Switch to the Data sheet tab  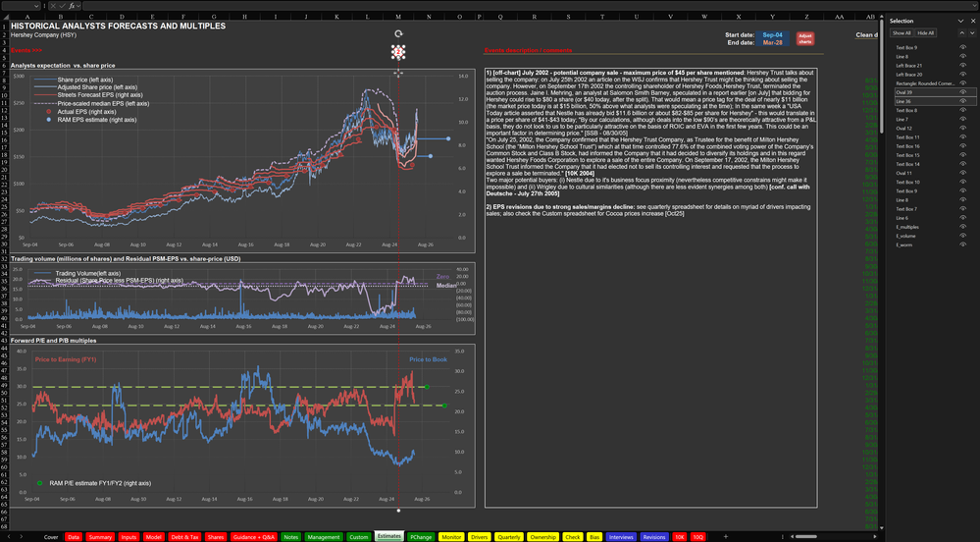[x=74, y=537]
